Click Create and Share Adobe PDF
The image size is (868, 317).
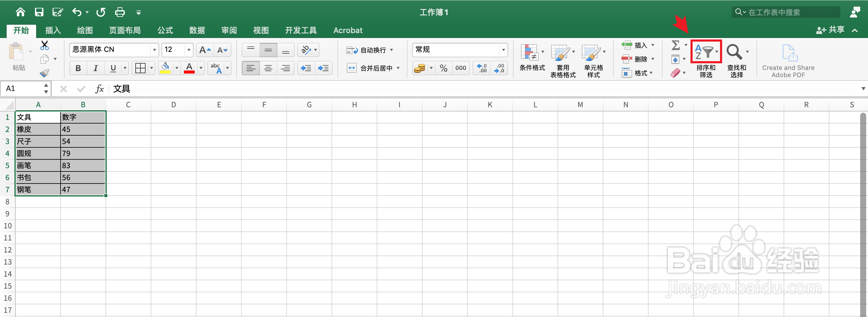click(x=788, y=61)
